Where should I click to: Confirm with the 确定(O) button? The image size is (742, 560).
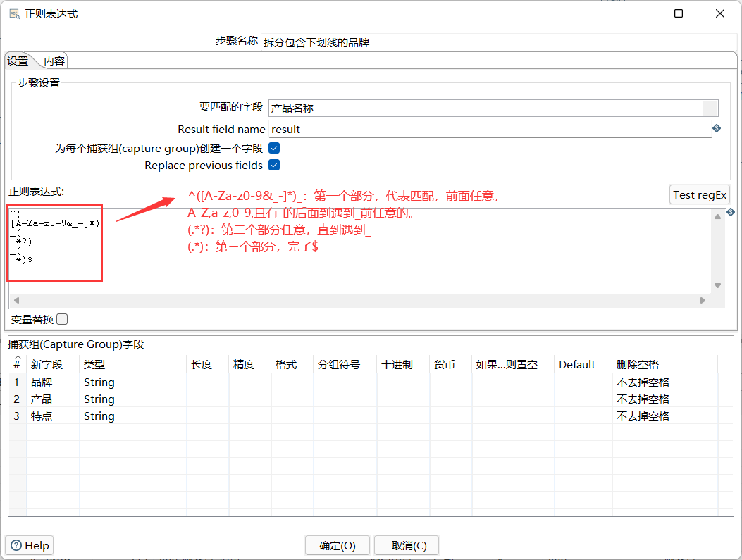[338, 545]
